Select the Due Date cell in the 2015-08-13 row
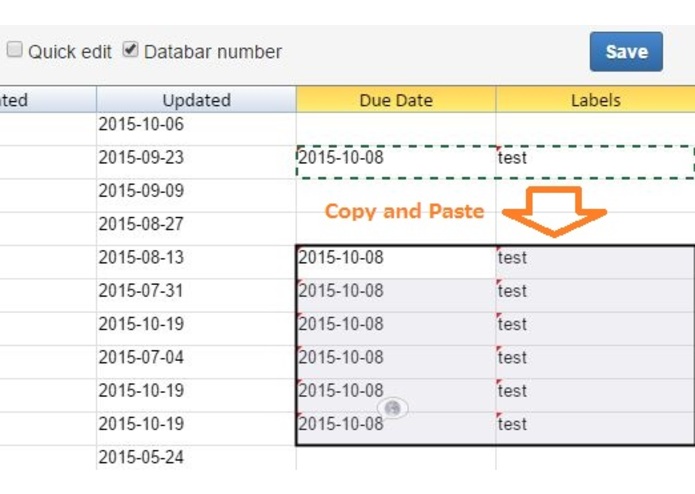 tap(396, 262)
